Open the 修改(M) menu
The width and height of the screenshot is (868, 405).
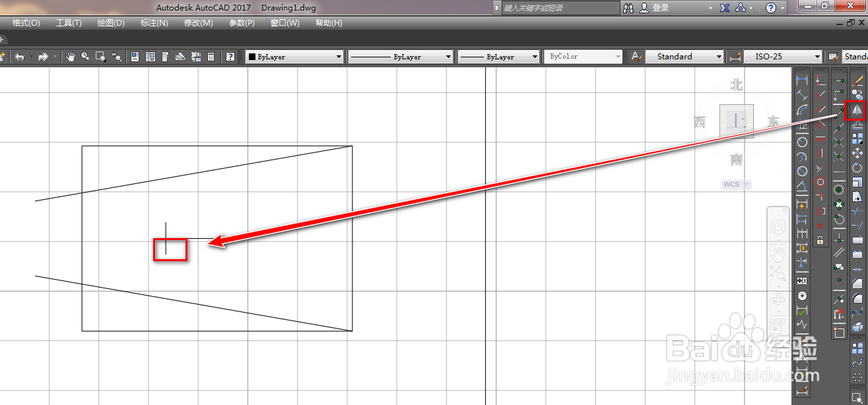(198, 23)
